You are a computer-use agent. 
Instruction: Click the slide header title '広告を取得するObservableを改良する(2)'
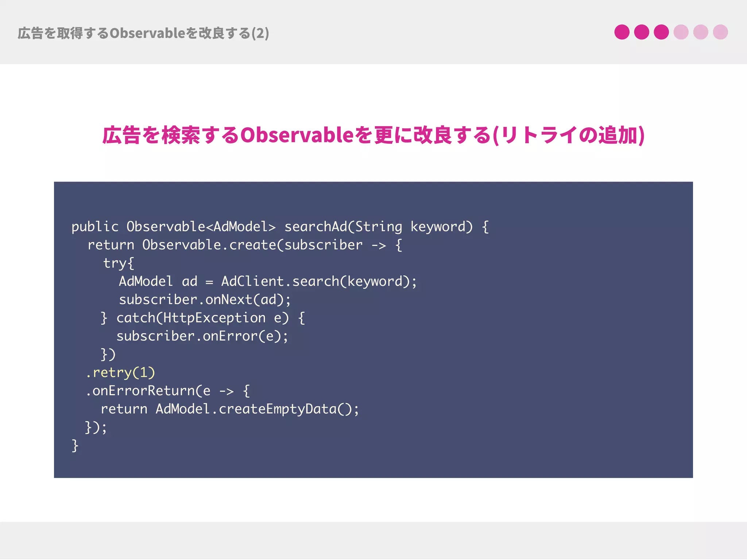143,33
